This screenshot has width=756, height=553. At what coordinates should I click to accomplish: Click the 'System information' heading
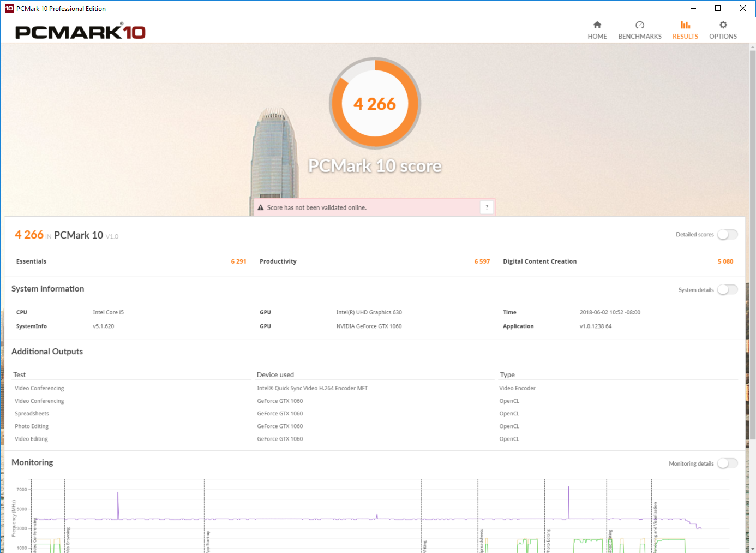(47, 289)
